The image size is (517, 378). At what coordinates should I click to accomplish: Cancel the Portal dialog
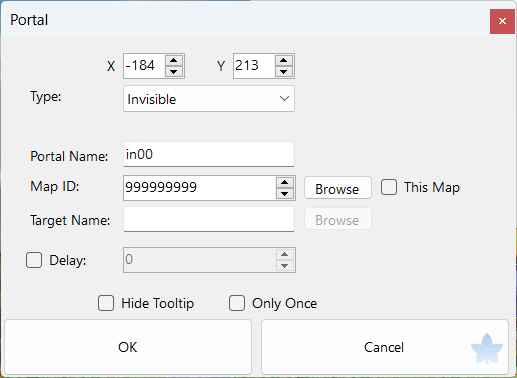(x=385, y=347)
